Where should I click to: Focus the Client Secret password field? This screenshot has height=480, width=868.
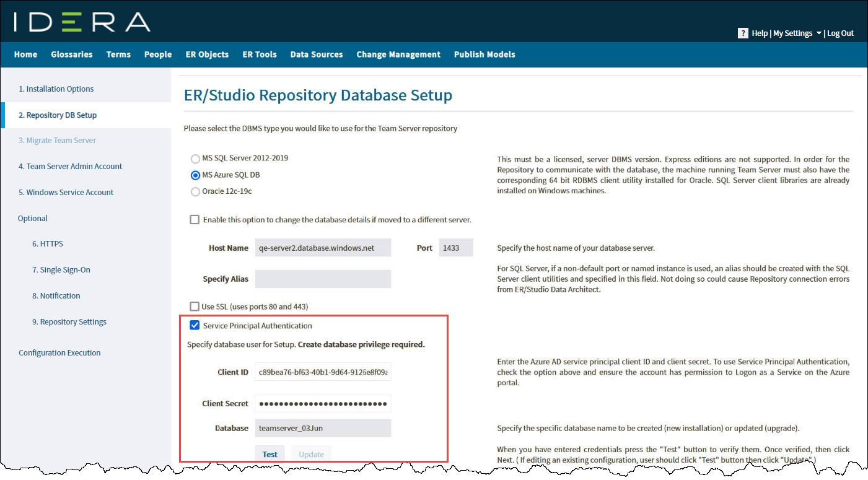pos(323,404)
